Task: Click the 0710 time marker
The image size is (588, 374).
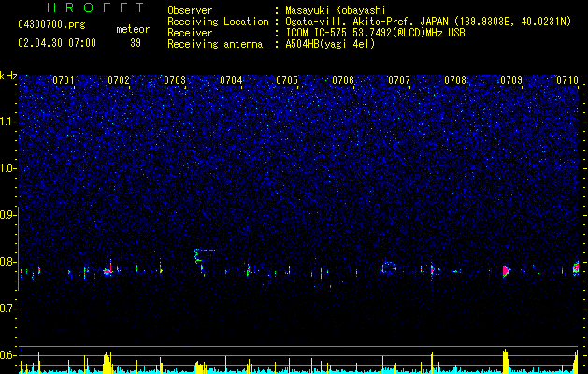Action: click(567, 80)
